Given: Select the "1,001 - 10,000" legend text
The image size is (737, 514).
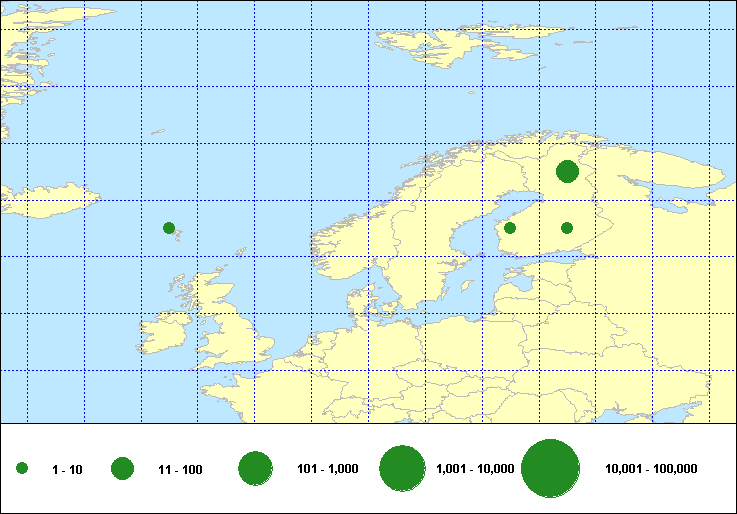Looking at the screenshot, I should pyautogui.click(x=475, y=469).
